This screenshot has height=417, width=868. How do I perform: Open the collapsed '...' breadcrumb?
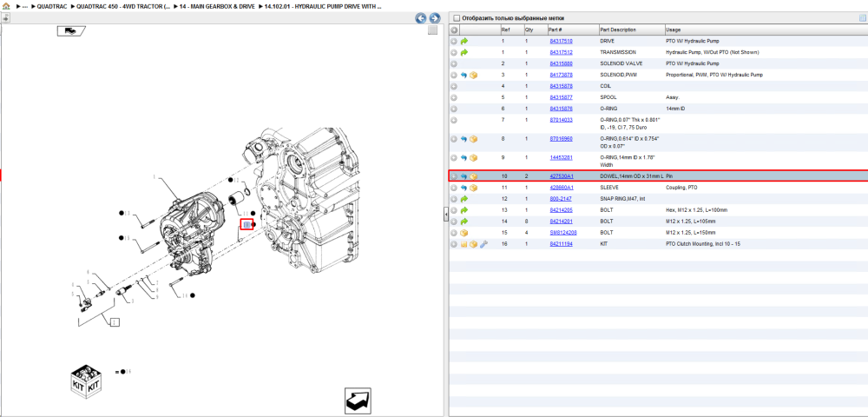click(x=24, y=6)
